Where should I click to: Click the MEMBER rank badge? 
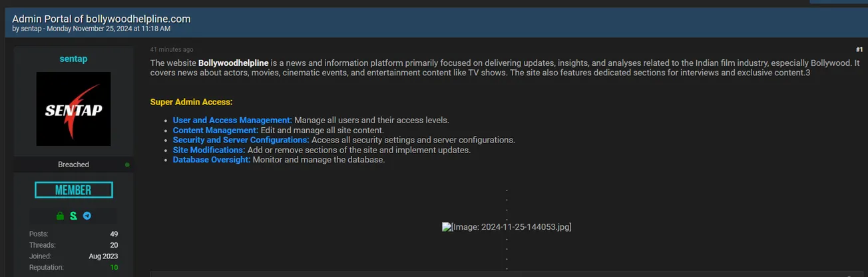click(x=73, y=190)
